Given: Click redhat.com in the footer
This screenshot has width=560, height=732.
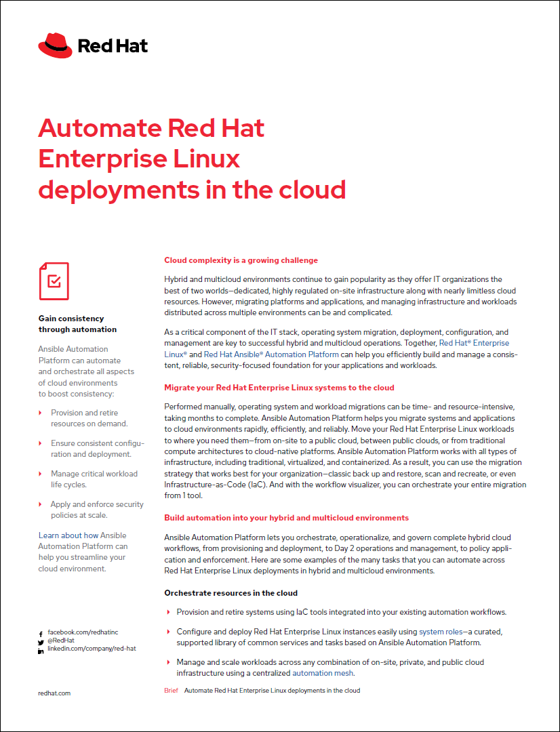Looking at the screenshot, I should click(x=54, y=693).
